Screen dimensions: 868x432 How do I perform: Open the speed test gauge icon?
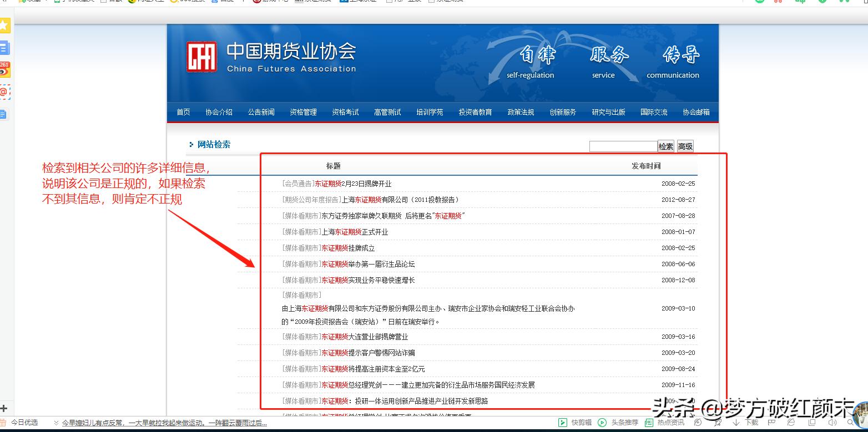point(697,422)
